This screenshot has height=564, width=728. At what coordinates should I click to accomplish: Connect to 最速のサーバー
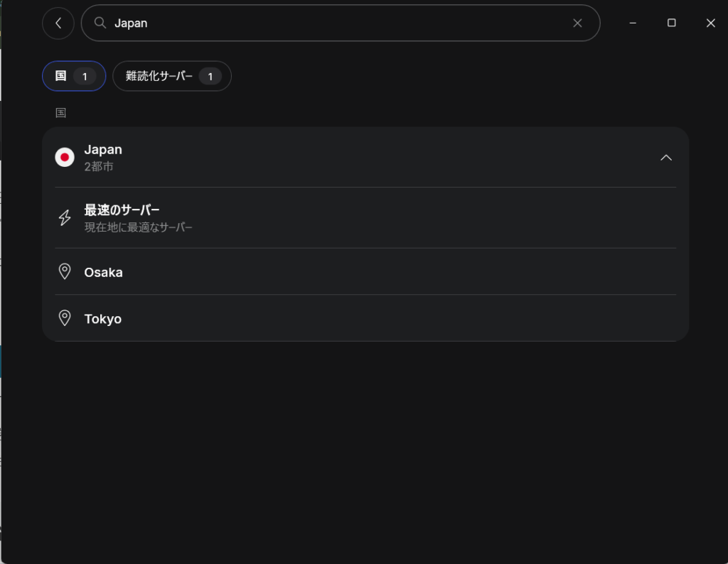tap(365, 218)
